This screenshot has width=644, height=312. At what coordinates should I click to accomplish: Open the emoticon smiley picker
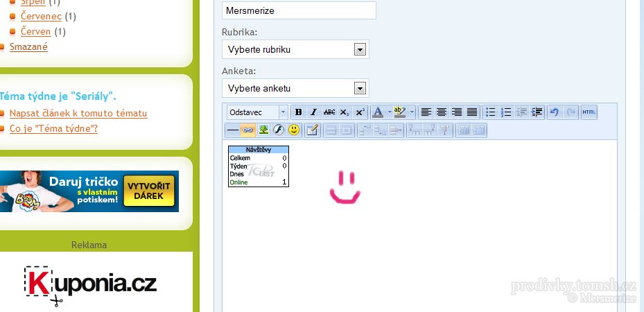[x=294, y=130]
